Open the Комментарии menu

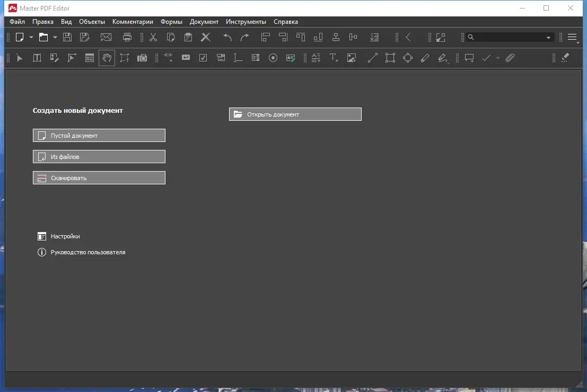coord(133,22)
